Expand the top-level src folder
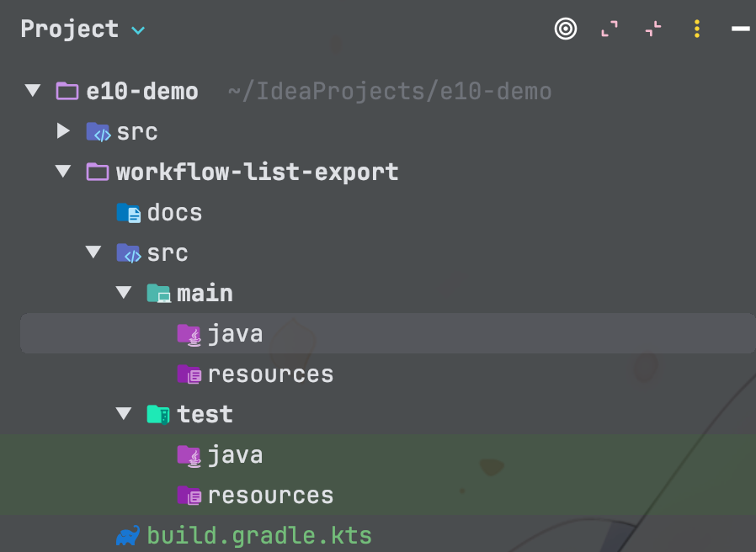Viewport: 756px width, 552px height. point(63,131)
